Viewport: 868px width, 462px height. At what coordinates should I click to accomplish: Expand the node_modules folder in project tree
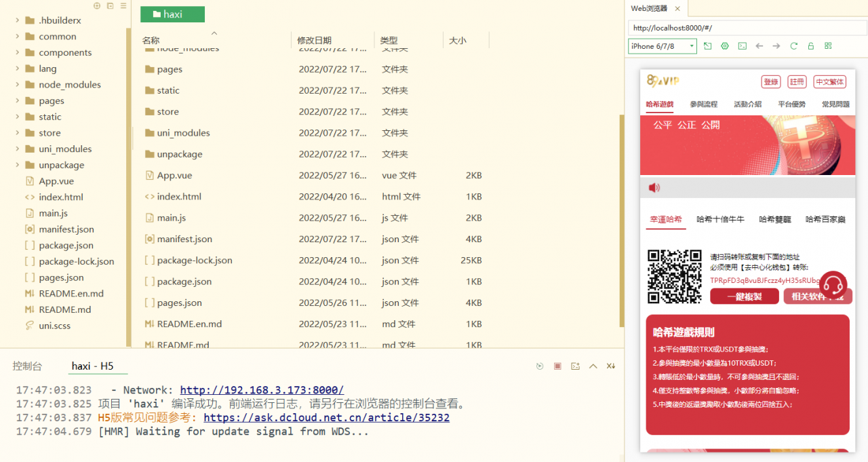click(17, 85)
